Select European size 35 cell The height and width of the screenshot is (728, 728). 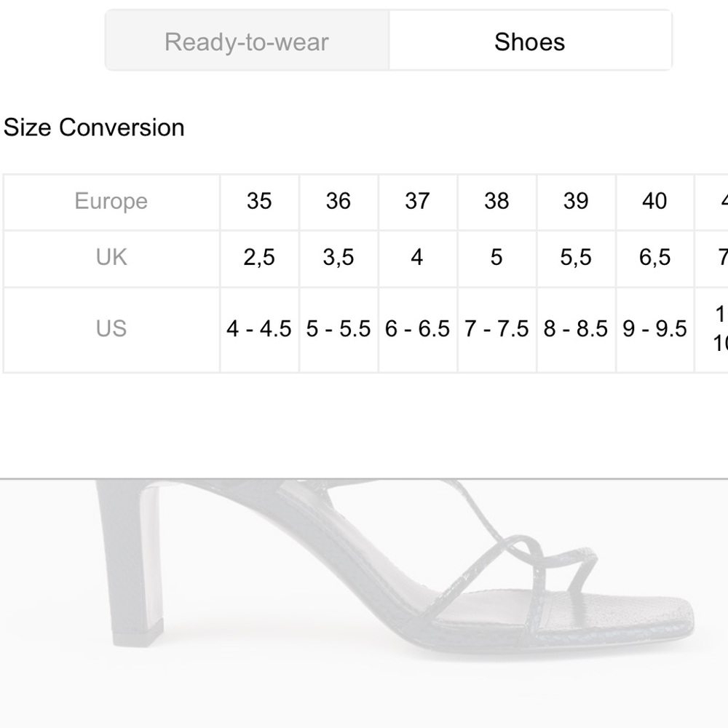(259, 201)
